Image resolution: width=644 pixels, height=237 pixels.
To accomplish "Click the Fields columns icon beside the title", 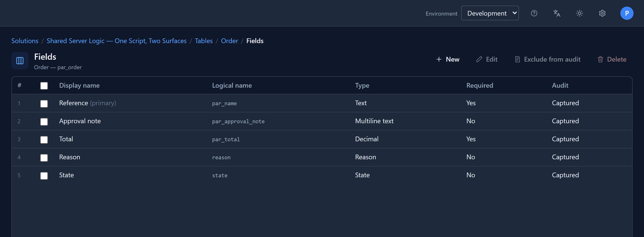I will click(20, 61).
